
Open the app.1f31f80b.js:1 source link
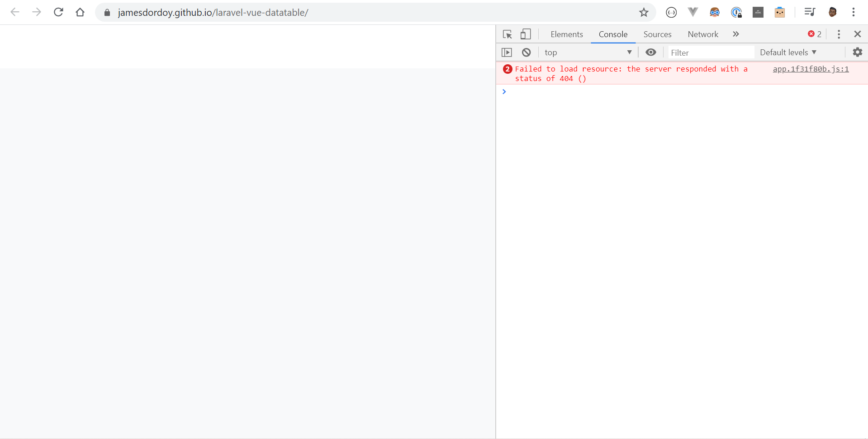tap(810, 69)
